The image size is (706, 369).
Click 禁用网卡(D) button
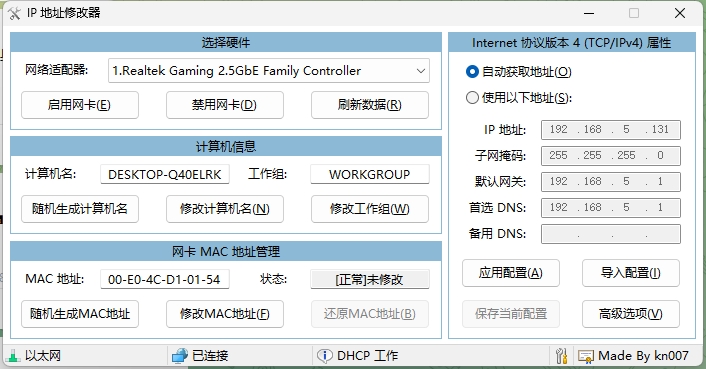click(225, 105)
